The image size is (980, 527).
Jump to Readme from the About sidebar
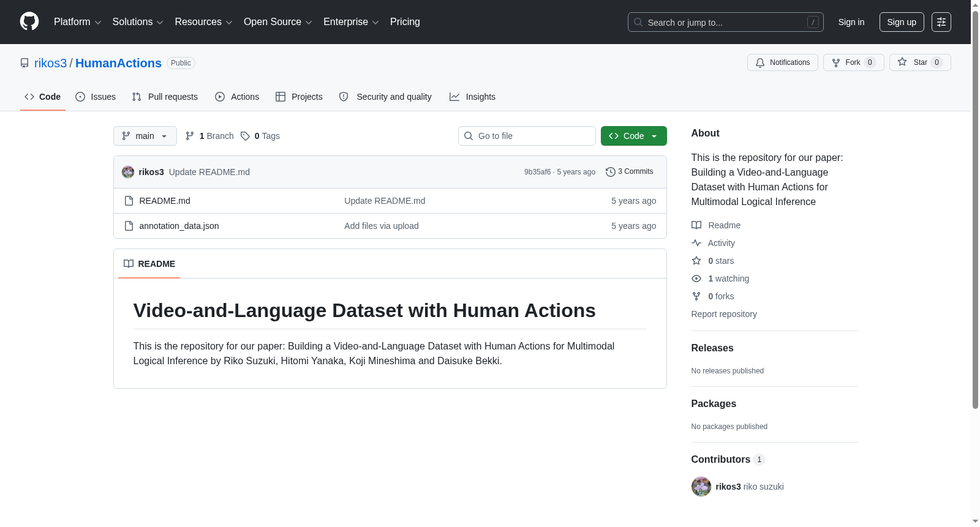click(x=716, y=225)
